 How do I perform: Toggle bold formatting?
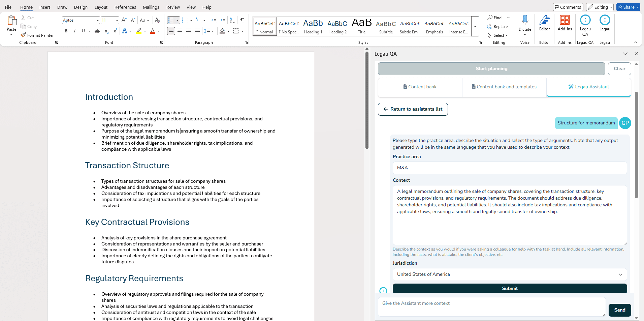pos(66,31)
